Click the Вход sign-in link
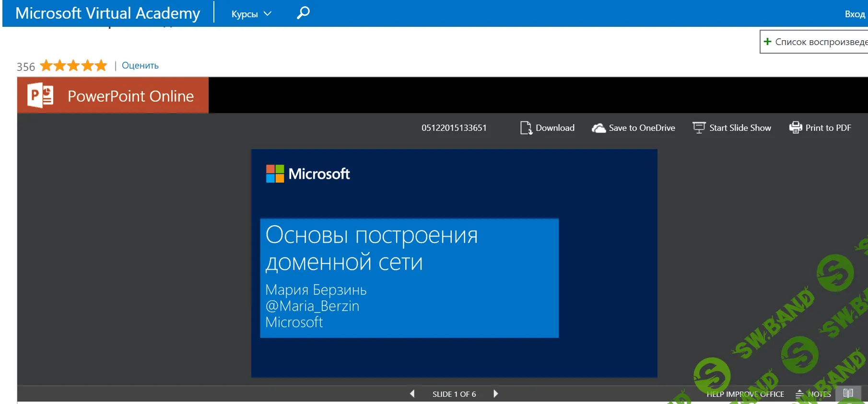The height and width of the screenshot is (404, 868). (854, 14)
